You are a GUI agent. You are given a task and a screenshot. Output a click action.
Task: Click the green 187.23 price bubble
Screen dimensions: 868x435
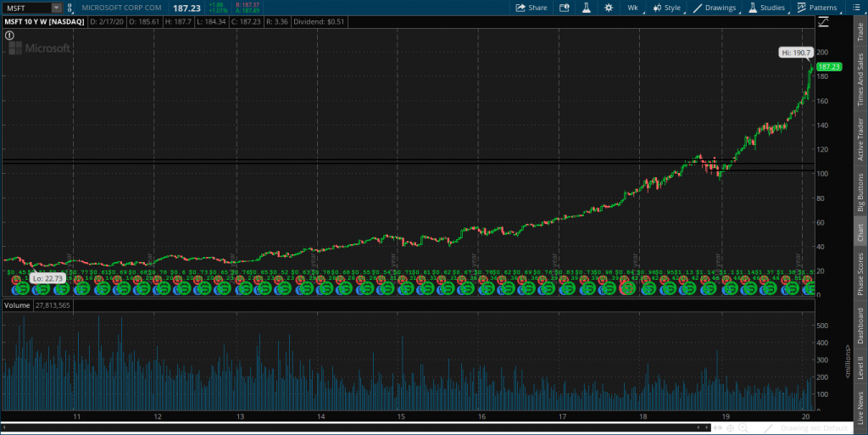(829, 66)
